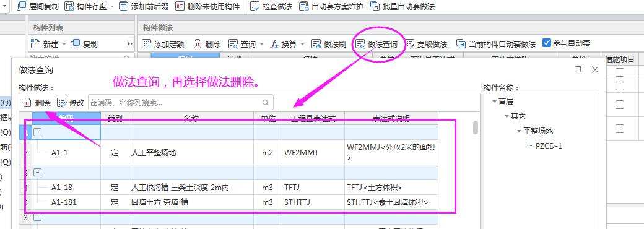Click the 删除未使用构件 icon
The image size is (644, 229).
180,6
